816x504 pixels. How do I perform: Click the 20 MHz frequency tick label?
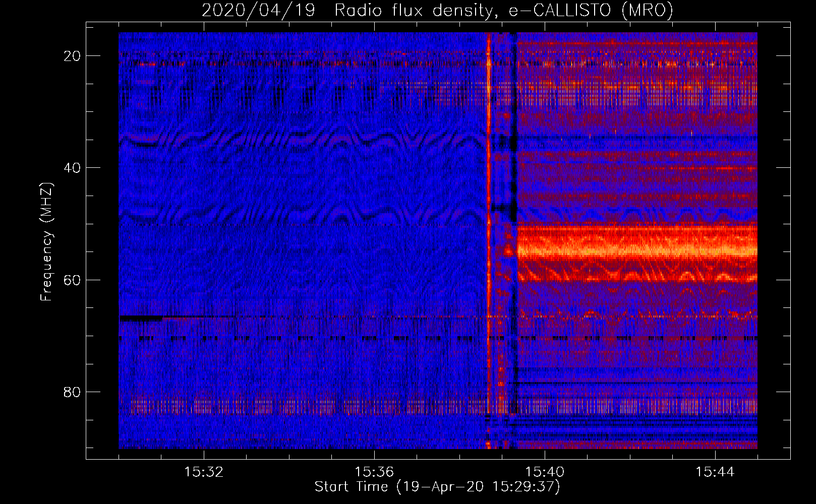tap(73, 56)
